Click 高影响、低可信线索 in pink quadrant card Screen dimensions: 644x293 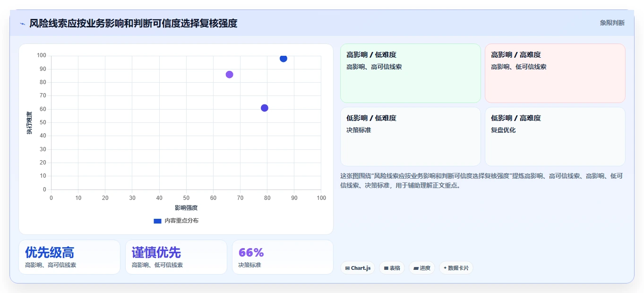pos(519,67)
